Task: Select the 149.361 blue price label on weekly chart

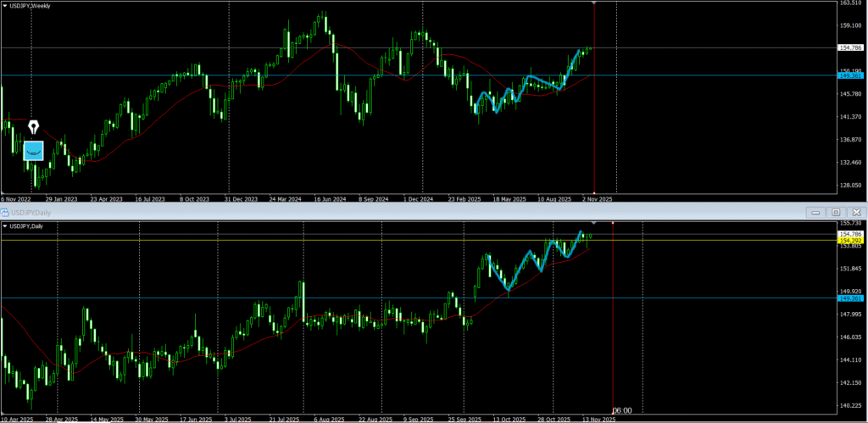Action: coord(850,75)
